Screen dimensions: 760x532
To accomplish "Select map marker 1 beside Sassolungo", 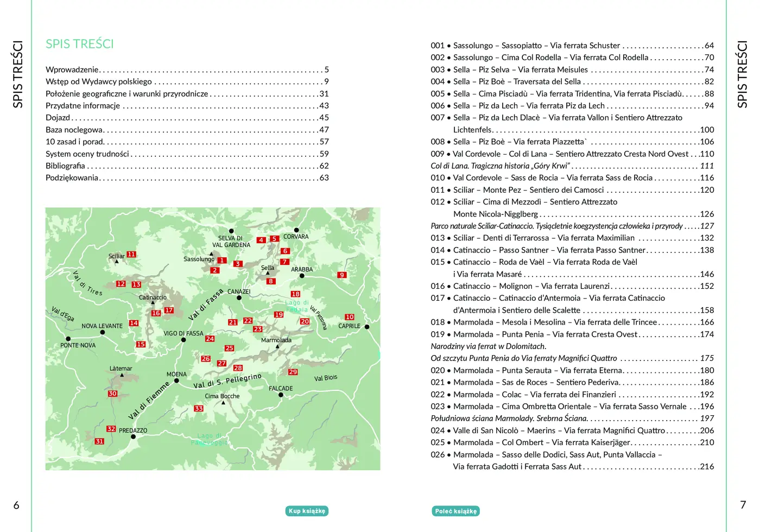I will [x=221, y=261].
